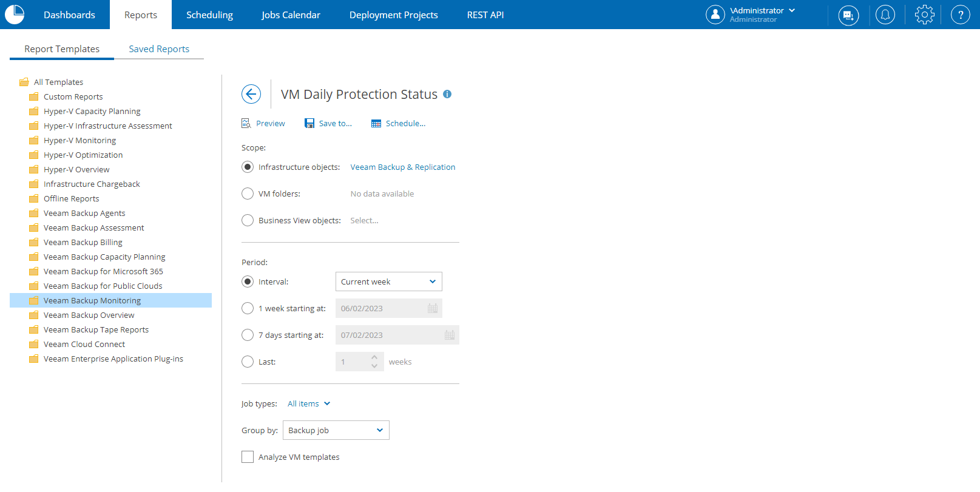Click the Veeam Backup Tape Reports folder icon
980x492 pixels.
click(x=34, y=329)
